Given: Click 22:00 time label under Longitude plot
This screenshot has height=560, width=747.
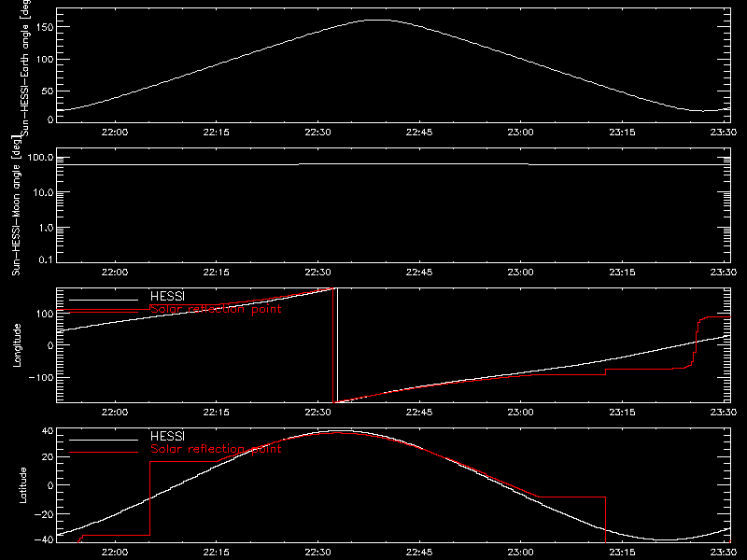Looking at the screenshot, I should [x=115, y=413].
